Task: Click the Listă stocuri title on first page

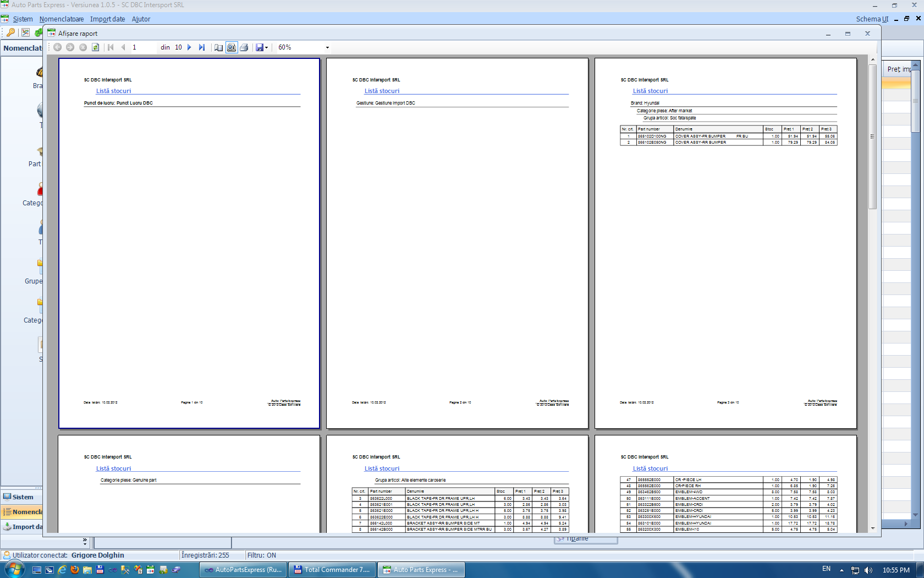Action: pyautogui.click(x=113, y=91)
